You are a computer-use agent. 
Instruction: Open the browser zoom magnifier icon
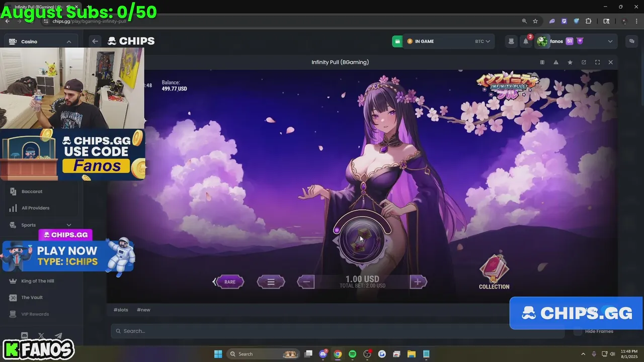[524, 21]
